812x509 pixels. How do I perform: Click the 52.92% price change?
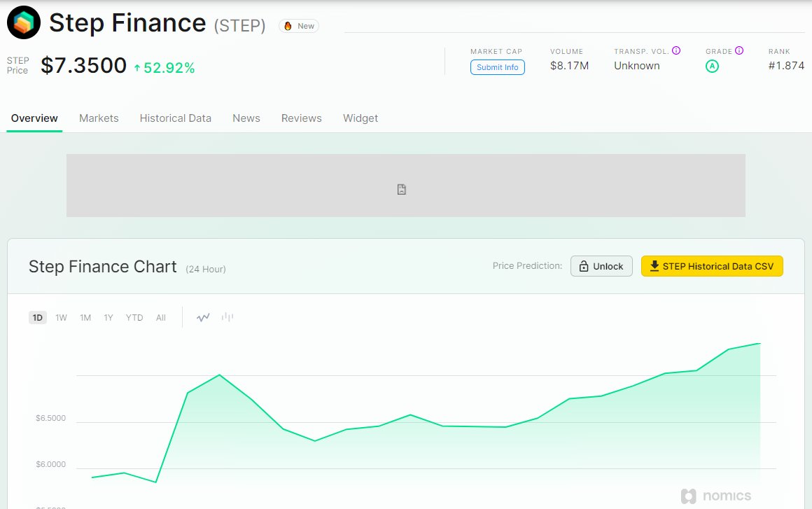(164, 68)
